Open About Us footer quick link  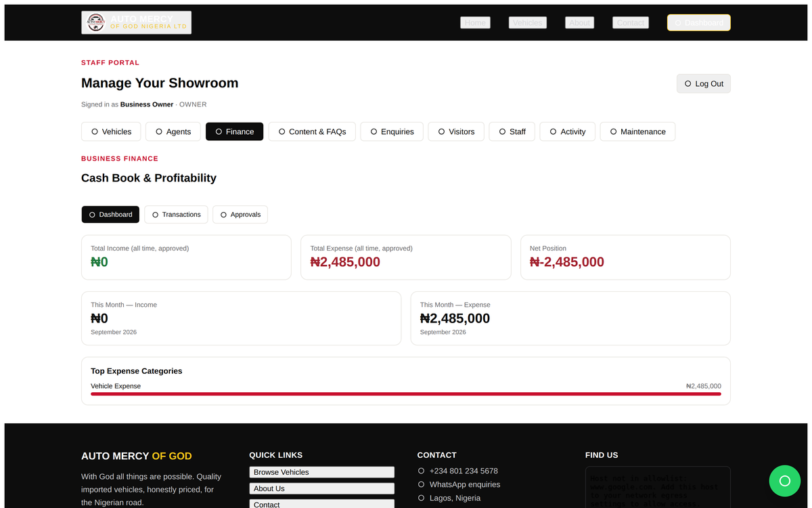click(321, 488)
